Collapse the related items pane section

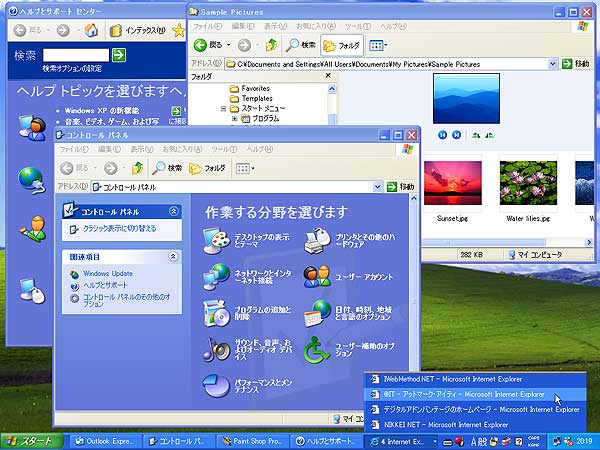click(173, 256)
